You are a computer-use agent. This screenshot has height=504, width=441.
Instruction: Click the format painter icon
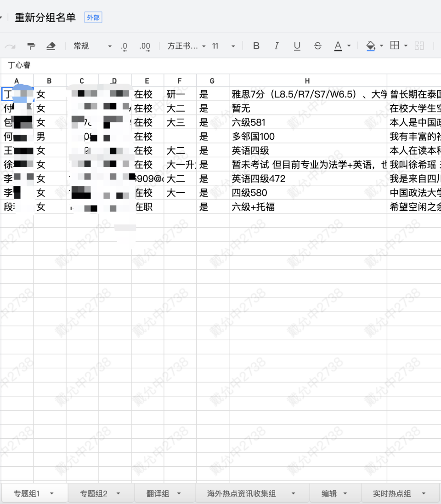[x=31, y=46]
